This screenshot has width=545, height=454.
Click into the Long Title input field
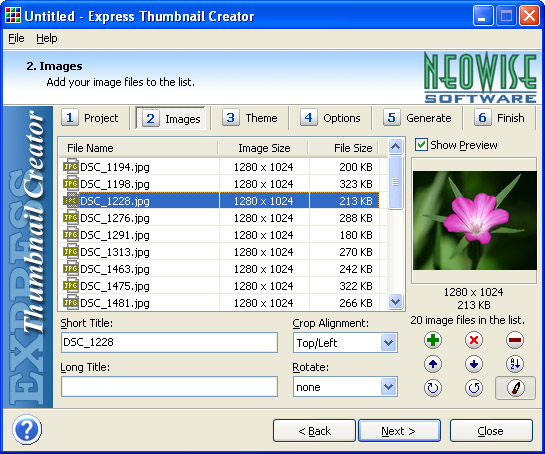(x=169, y=387)
